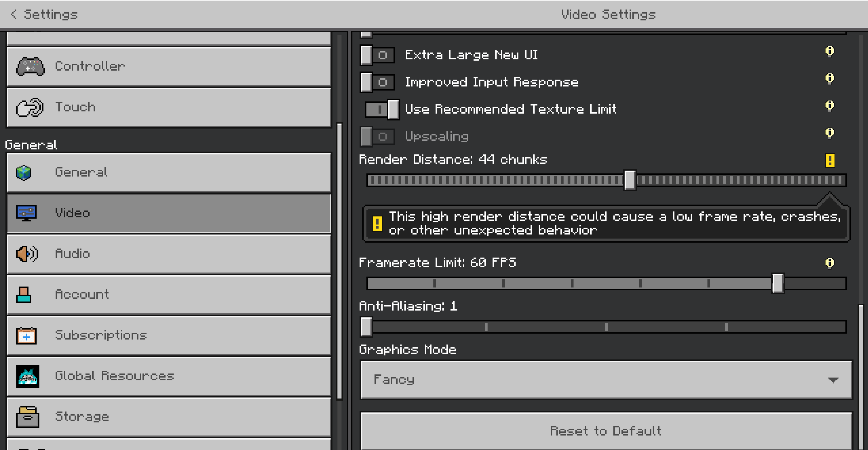
Task: Click the General globe block icon
Action: (24, 172)
